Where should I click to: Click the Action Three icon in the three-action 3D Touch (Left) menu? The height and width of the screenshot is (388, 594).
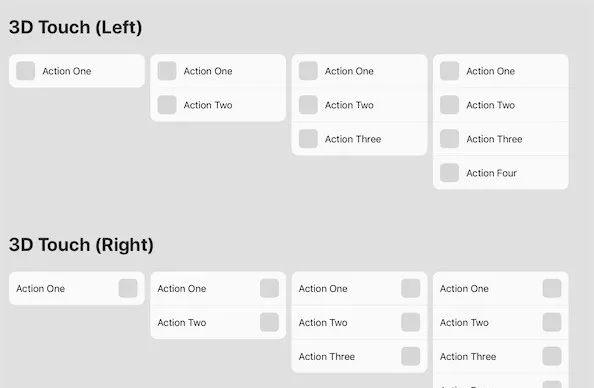308,139
